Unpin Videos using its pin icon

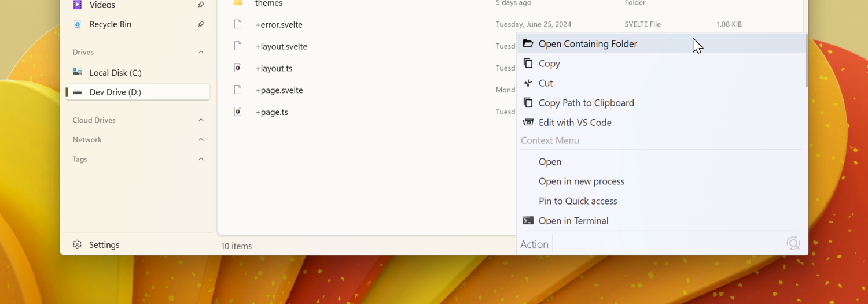pyautogui.click(x=201, y=5)
